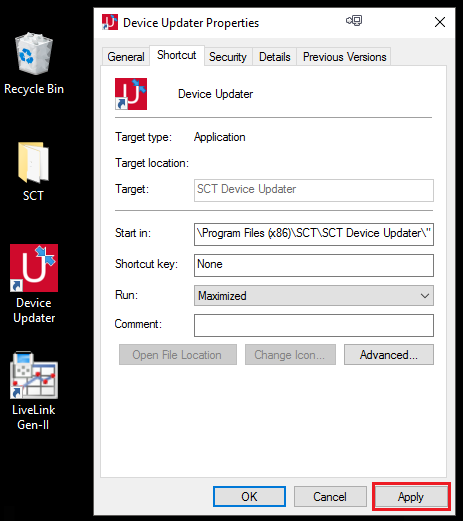Open the Security tab
Screen dimensions: 463x521
(228, 57)
